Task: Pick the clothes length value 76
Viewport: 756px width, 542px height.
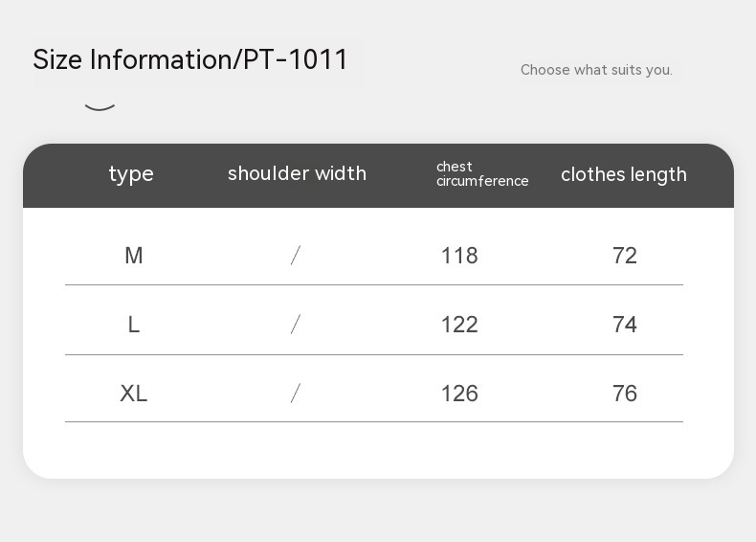Action: pyautogui.click(x=625, y=394)
